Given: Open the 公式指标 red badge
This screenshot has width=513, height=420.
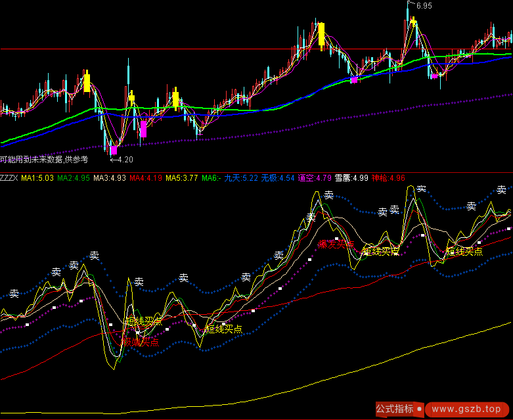Looking at the screenshot, I should pyautogui.click(x=395, y=409).
